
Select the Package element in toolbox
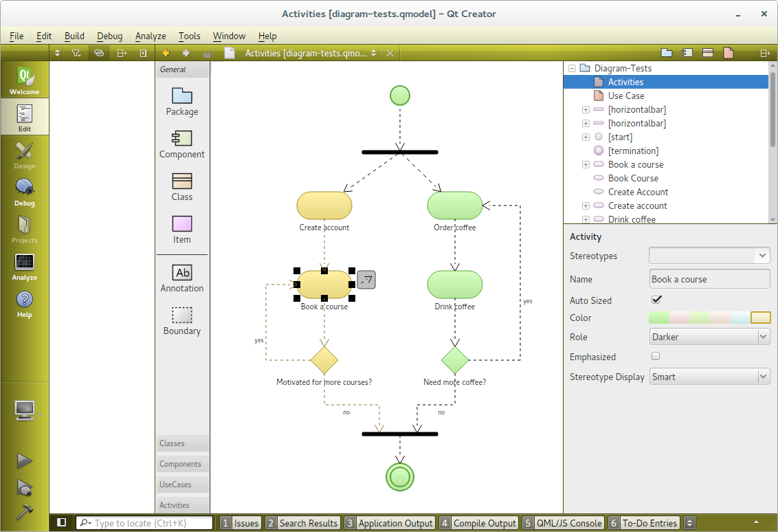pos(182,101)
